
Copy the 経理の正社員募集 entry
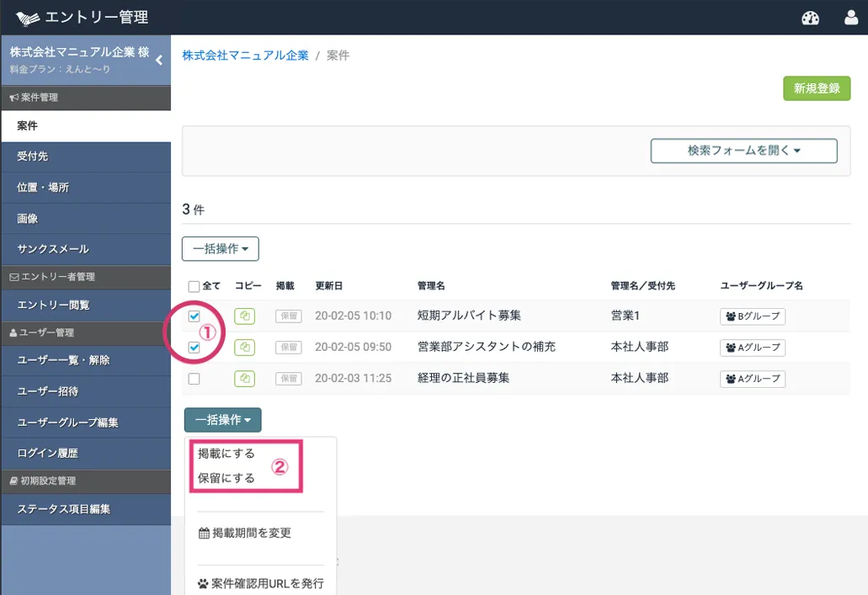pos(244,379)
